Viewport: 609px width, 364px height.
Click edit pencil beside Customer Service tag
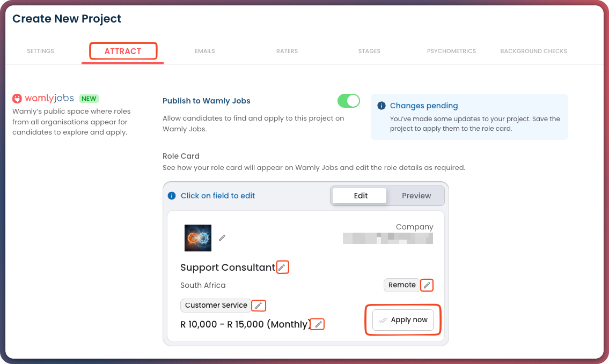pos(259,306)
